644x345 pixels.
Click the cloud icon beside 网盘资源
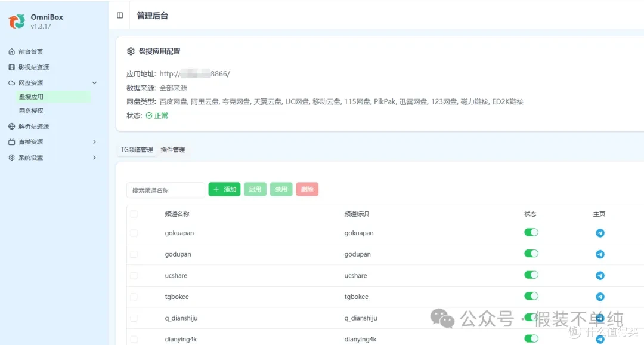[11, 82]
